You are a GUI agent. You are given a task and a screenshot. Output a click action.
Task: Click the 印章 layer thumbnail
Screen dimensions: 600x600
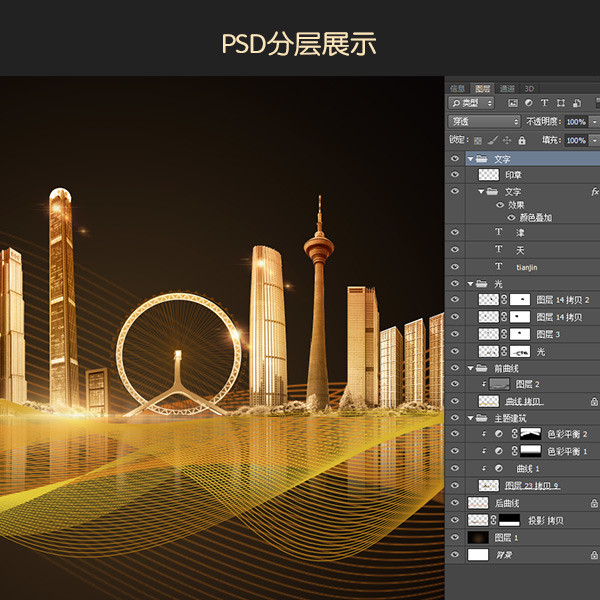[x=489, y=174]
